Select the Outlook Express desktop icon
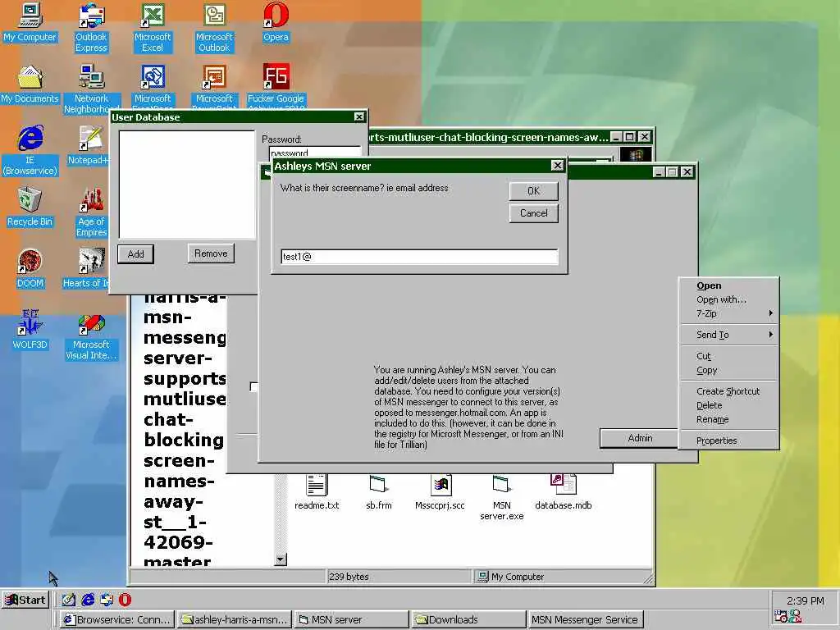 (91, 28)
